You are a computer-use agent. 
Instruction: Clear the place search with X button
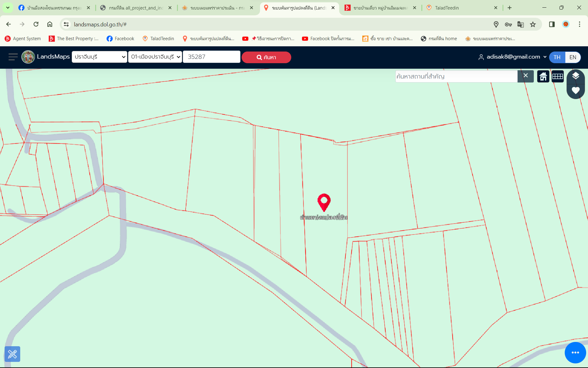526,76
